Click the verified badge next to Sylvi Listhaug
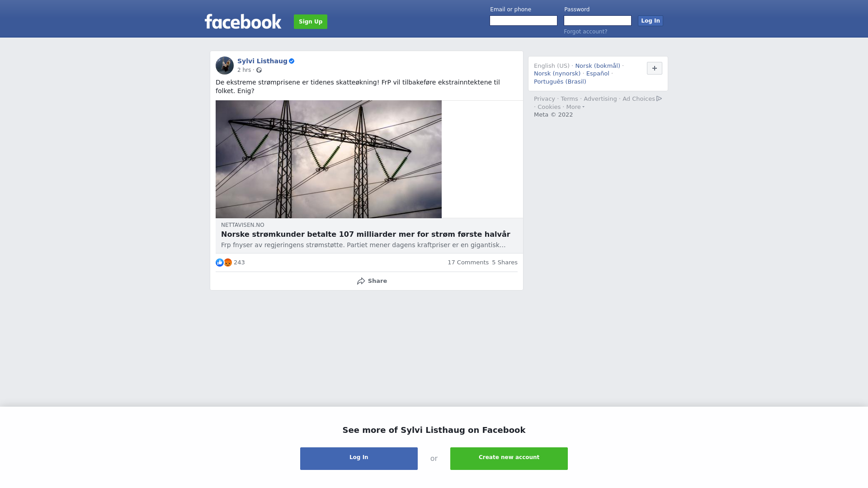Screen dimensions: 868x488 292,61
